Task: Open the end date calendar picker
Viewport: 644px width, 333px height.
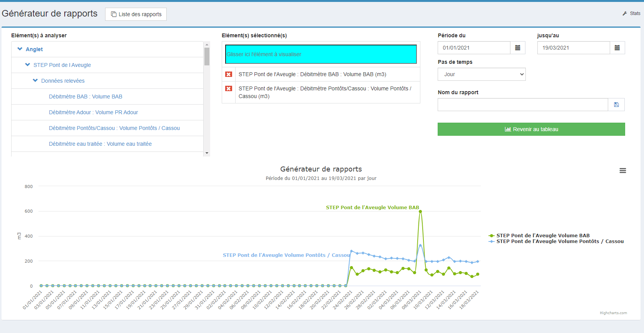Action: (617, 48)
